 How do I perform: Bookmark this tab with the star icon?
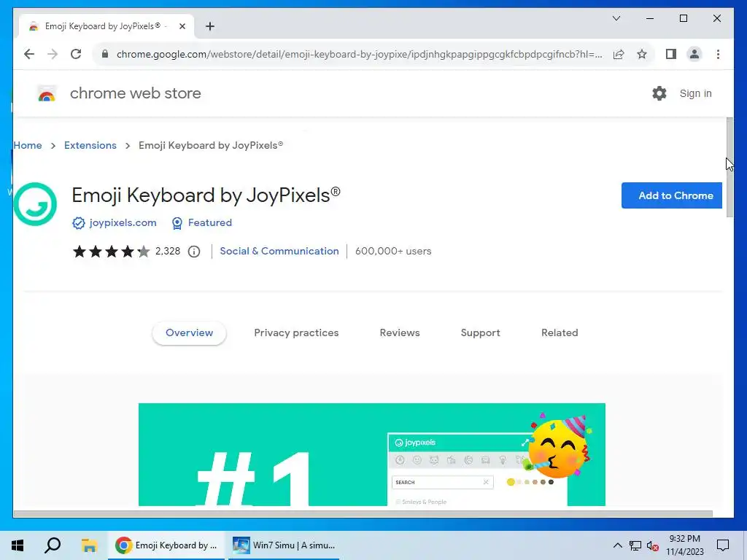coord(642,54)
